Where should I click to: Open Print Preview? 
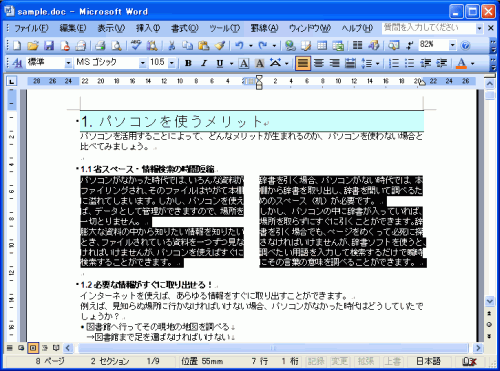(x=116, y=45)
